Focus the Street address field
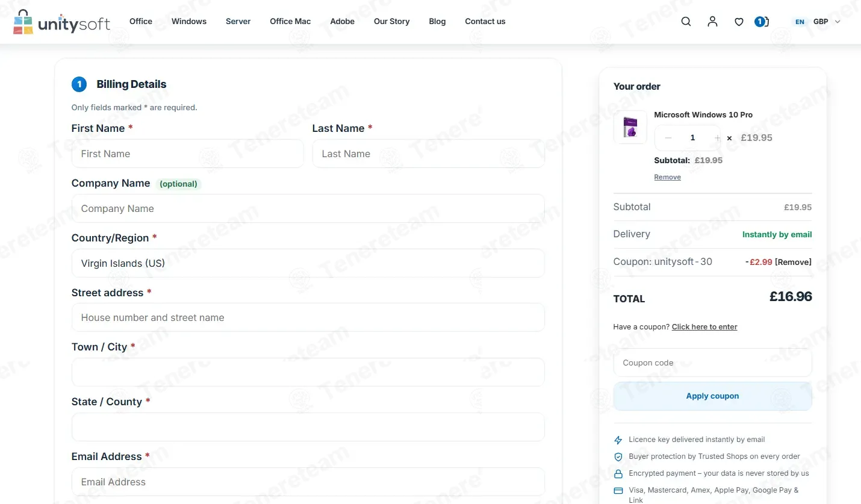 tap(308, 317)
